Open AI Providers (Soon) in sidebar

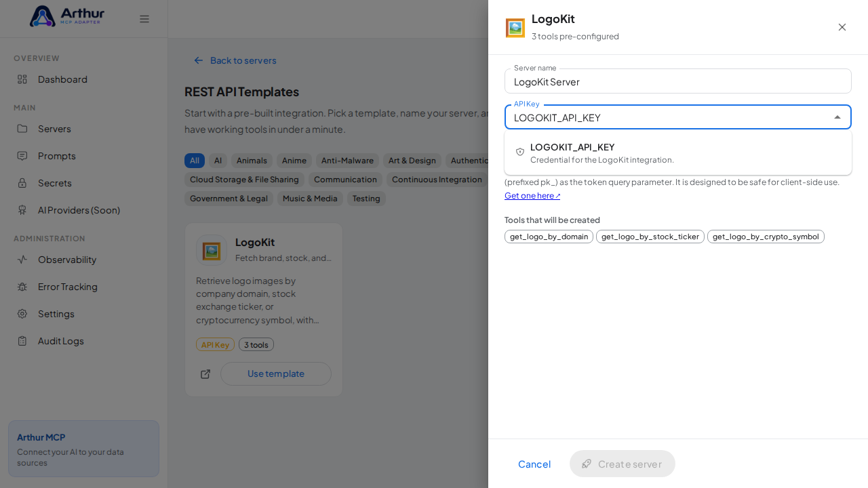click(x=83, y=210)
